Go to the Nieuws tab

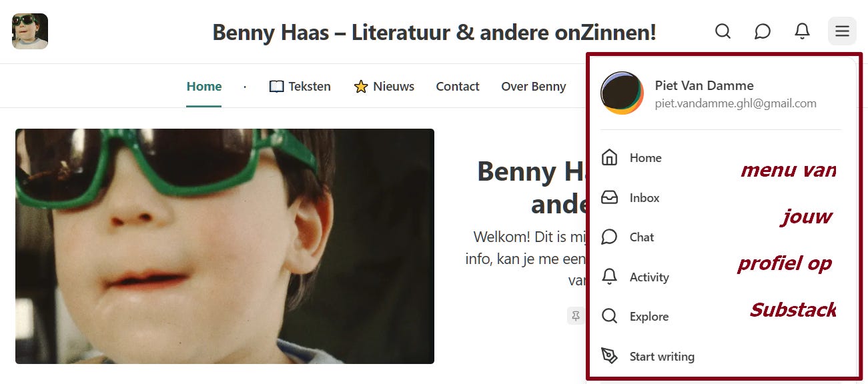(384, 86)
